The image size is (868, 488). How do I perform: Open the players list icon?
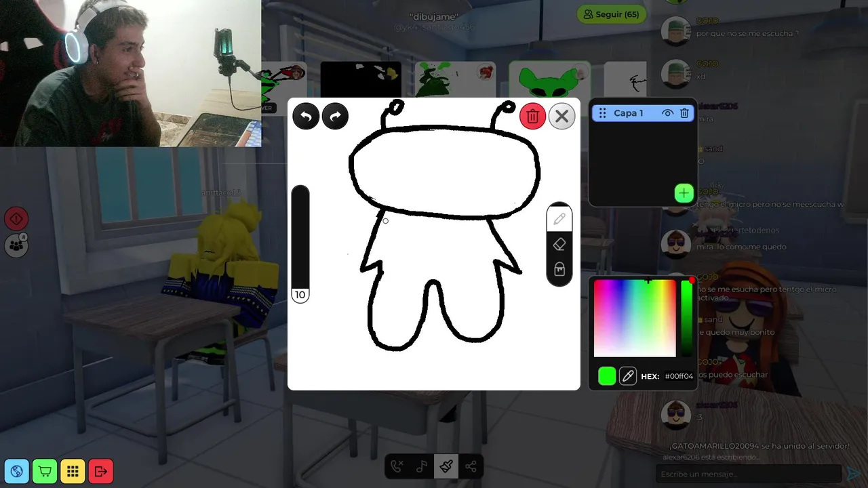[16, 245]
